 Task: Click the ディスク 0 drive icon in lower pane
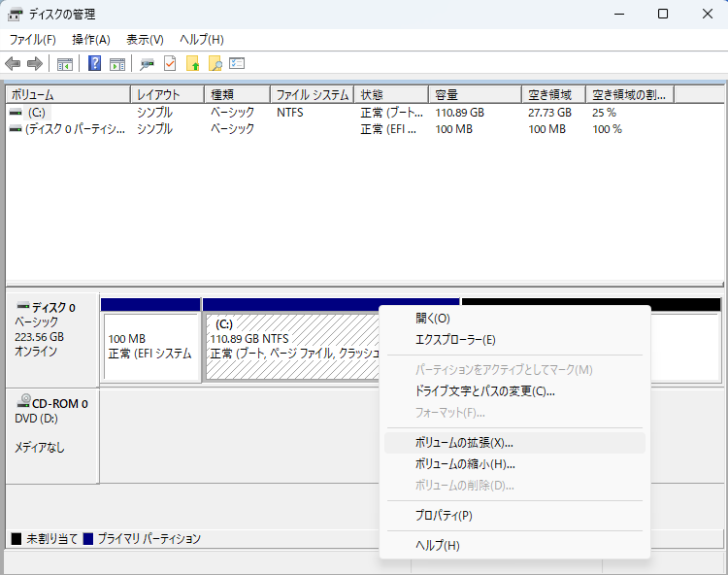point(23,306)
